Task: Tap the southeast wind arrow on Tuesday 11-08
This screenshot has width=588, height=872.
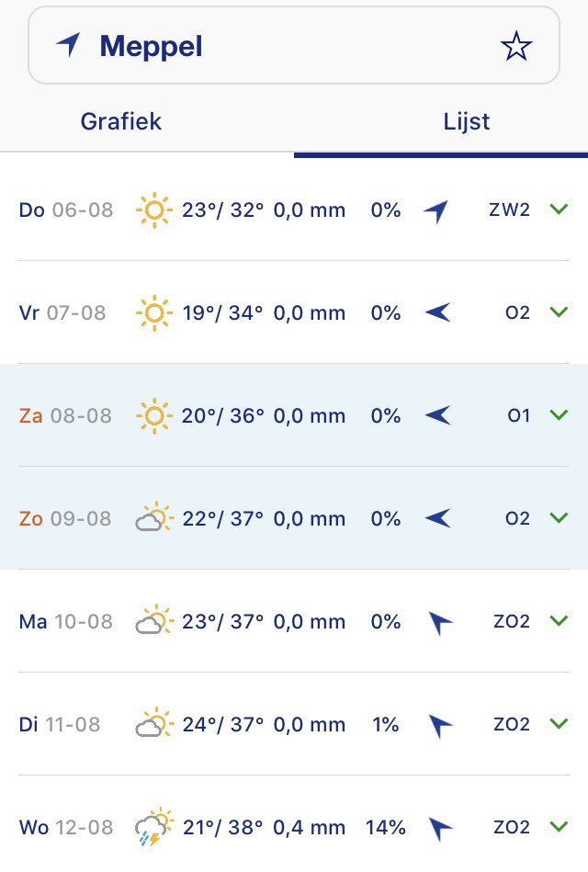Action: 441,726
